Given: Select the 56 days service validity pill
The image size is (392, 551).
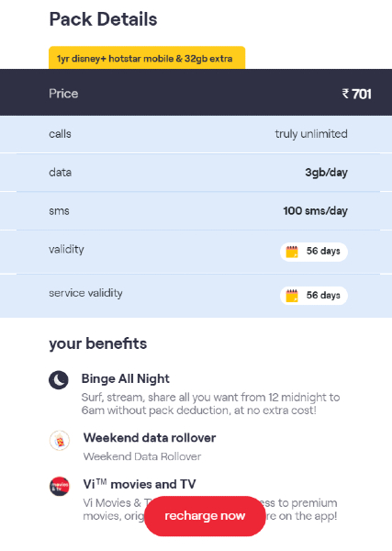Looking at the screenshot, I should pyautogui.click(x=314, y=296).
